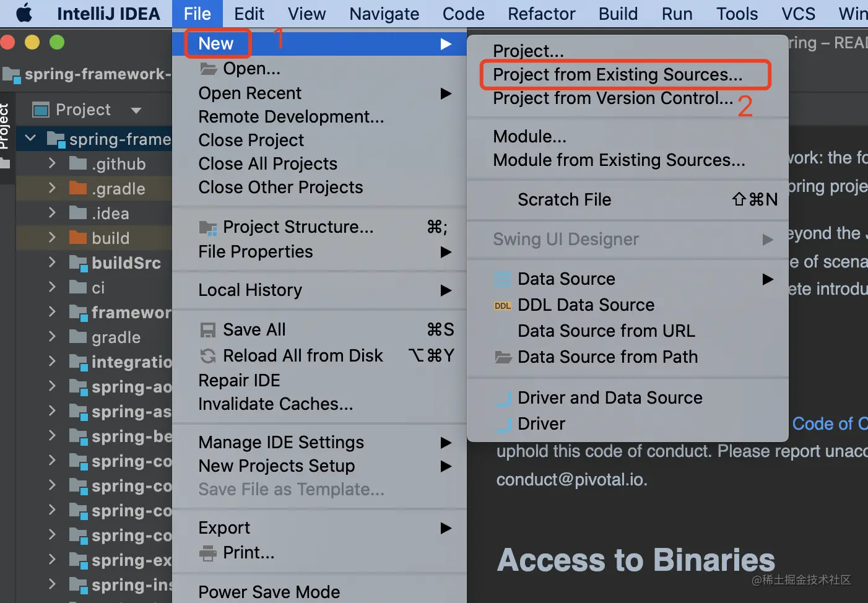Select Data Source from URL
The height and width of the screenshot is (603, 868).
coord(606,331)
